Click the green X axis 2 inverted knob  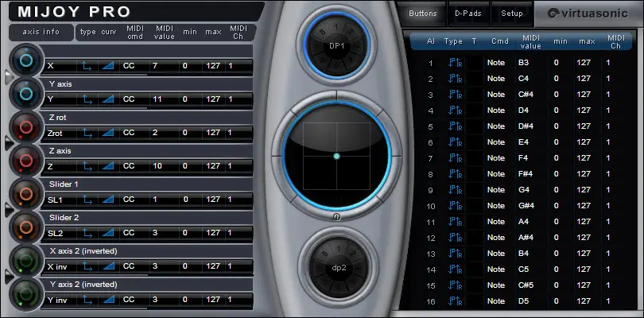(26, 262)
